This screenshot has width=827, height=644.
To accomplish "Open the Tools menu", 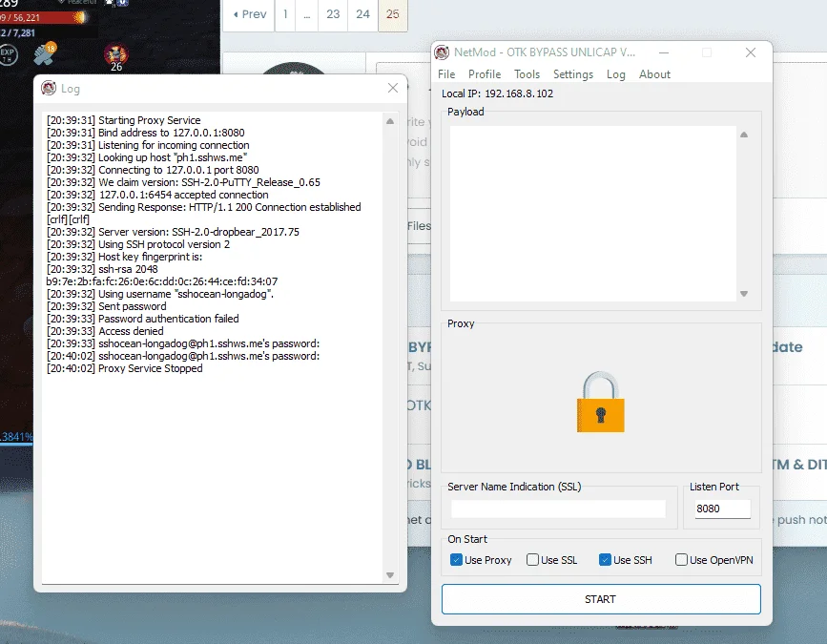I will coord(527,74).
